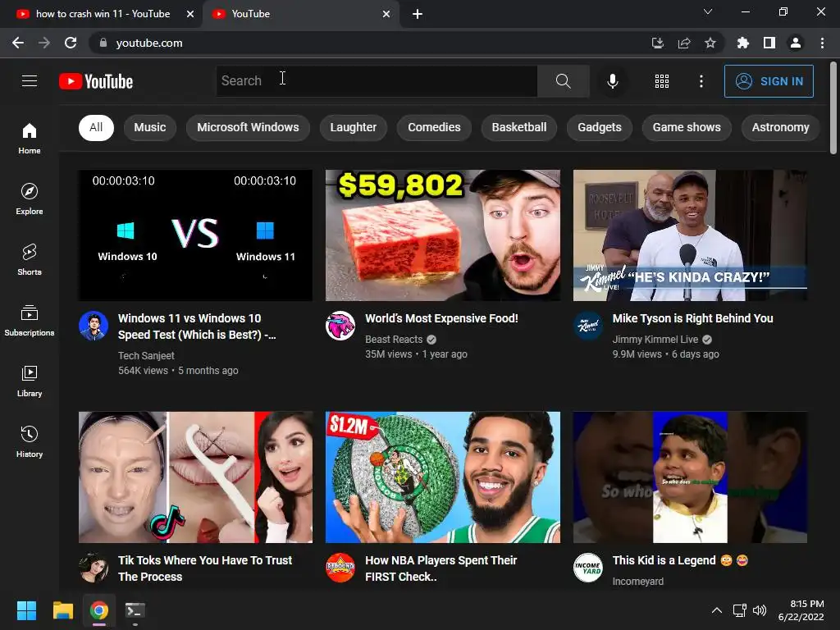Click the $1.2M NBA ring thumbnail
This screenshot has height=630, width=840.
(443, 477)
